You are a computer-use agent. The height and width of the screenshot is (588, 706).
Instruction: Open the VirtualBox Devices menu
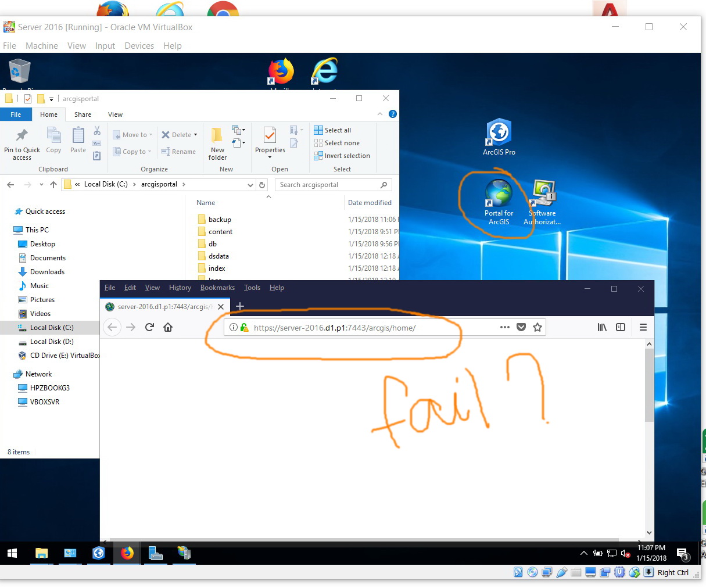click(x=139, y=46)
